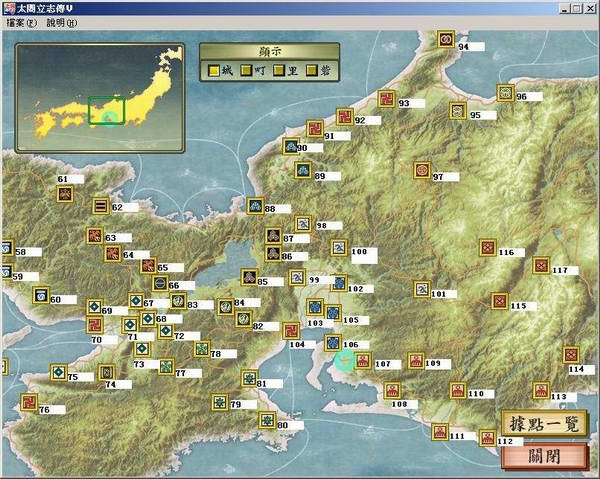This screenshot has width=600, height=479.
Task: Click the 據點一覽 button
Action: (530, 422)
